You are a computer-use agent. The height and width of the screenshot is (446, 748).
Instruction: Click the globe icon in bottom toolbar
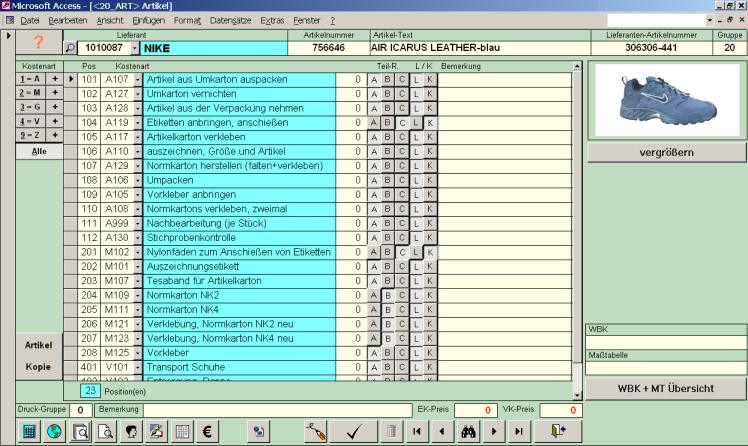pyautogui.click(x=54, y=431)
